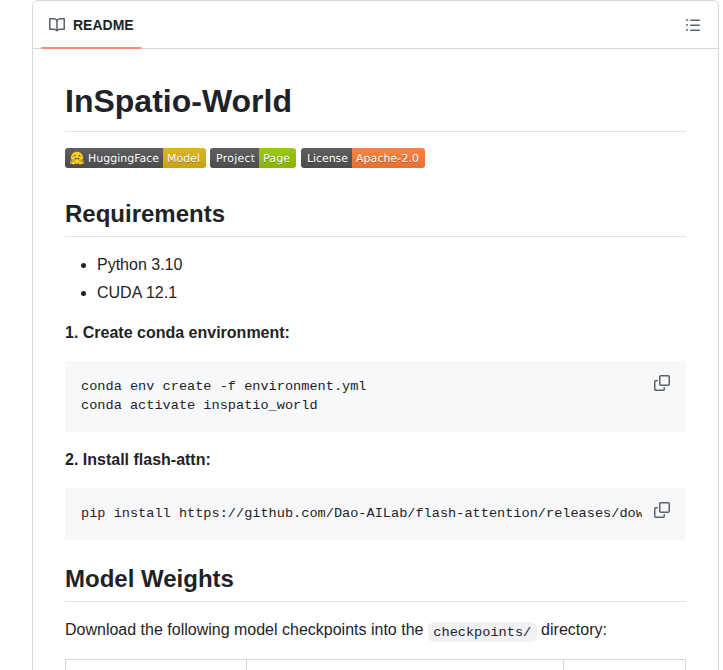Screen dimensions: 723x670
Task: Click the CUDA 12.1 list item
Action: point(136,292)
